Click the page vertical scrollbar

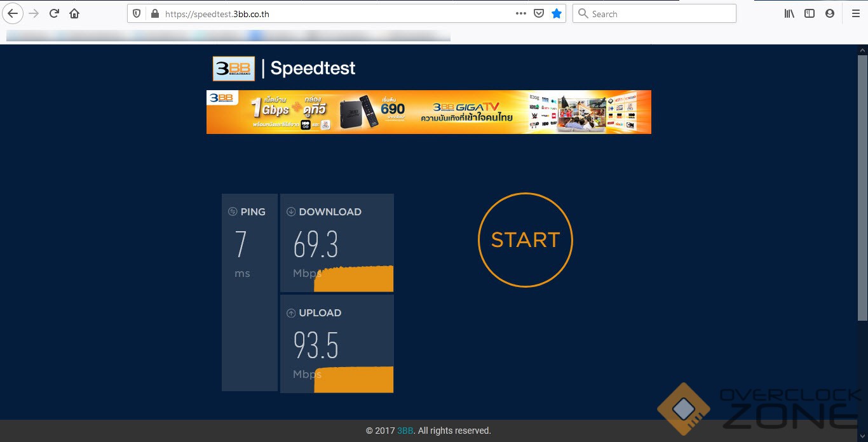pos(862,191)
